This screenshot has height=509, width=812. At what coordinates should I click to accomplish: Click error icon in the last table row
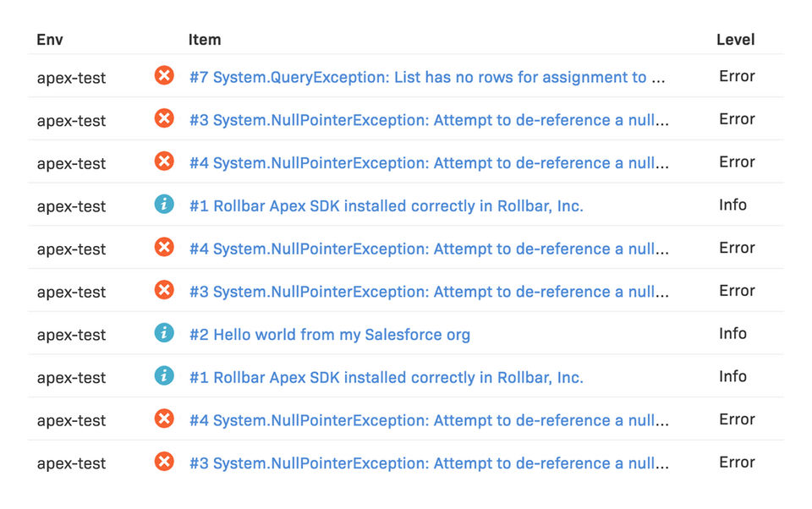(164, 462)
